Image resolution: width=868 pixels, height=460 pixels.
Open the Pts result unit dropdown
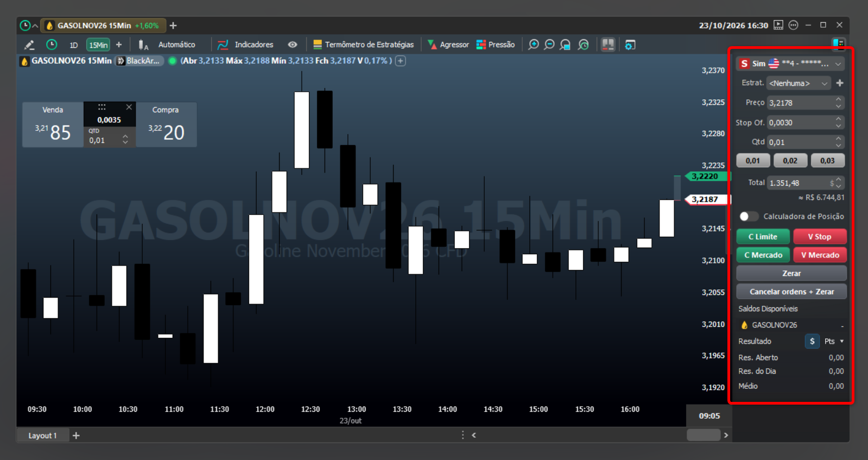click(834, 341)
